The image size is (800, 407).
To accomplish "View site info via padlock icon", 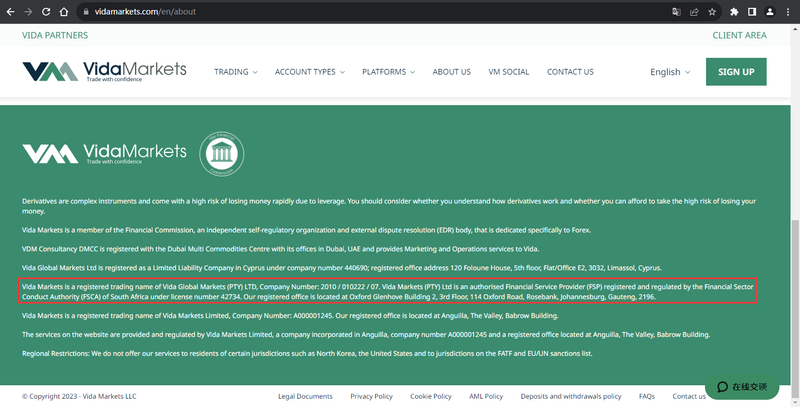I will (x=86, y=12).
